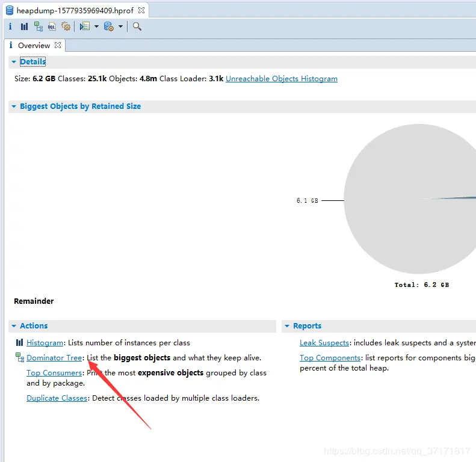Screen dimensions: 476x462
Task: Open the Top Components report link
Action: coord(330,358)
